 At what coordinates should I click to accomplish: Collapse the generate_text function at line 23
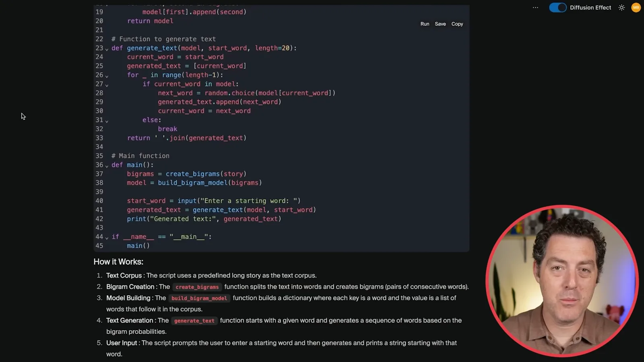click(107, 49)
